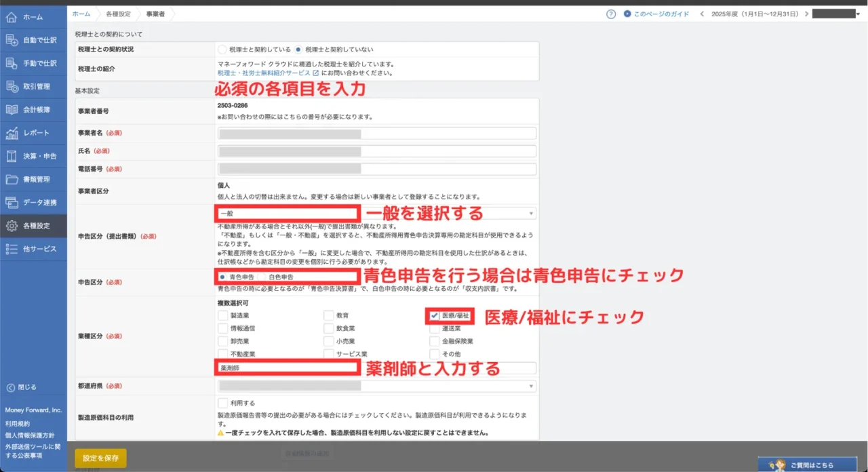Click the help question mark icon

(x=611, y=14)
